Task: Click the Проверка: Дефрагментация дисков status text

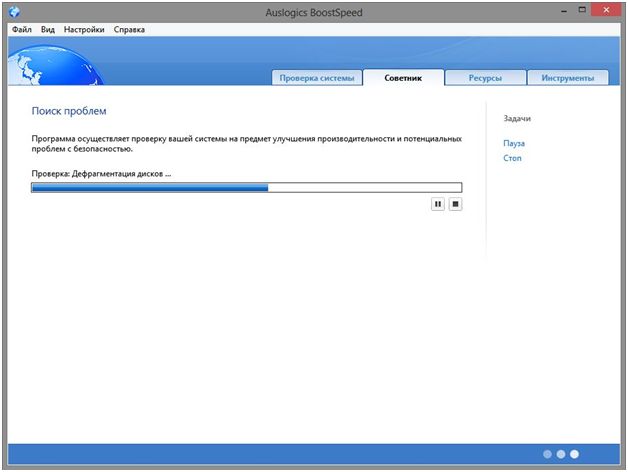Action: tap(101, 173)
